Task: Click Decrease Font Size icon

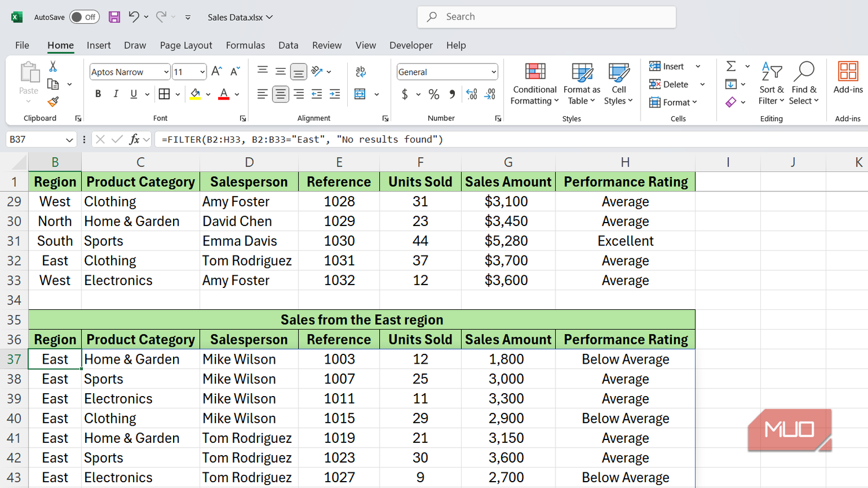Action: pyautogui.click(x=235, y=72)
